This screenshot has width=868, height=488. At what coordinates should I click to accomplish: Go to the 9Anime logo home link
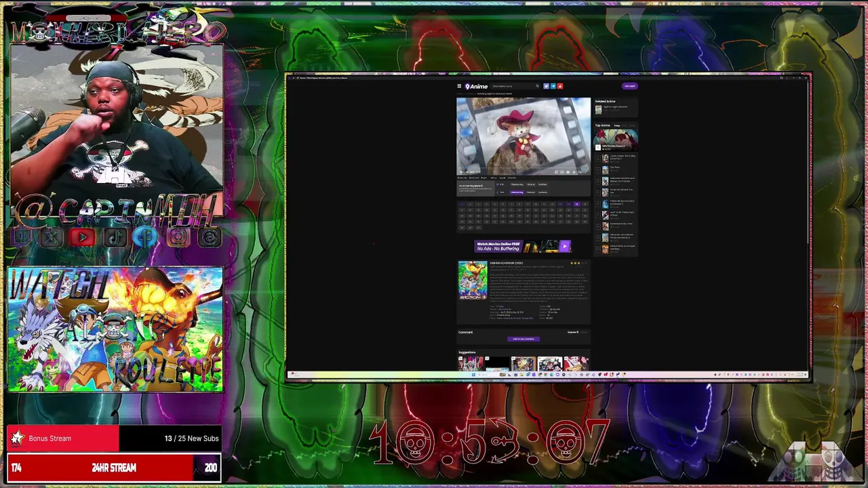[476, 86]
